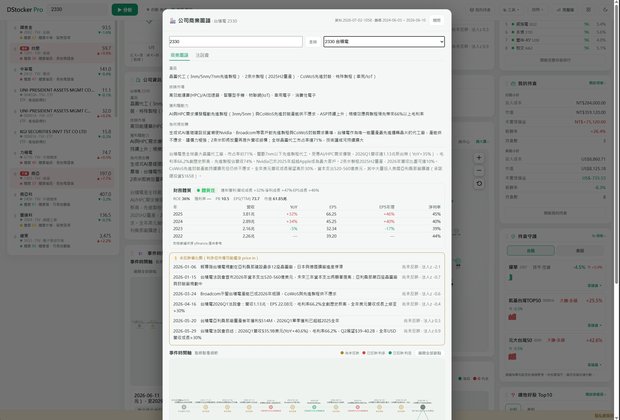620x420 pixels.
Task: Select the 2023 row in the financial table
Action: point(307,229)
